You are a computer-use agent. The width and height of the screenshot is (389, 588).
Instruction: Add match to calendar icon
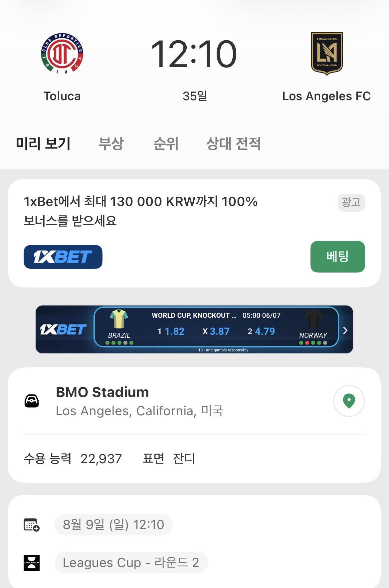click(x=32, y=525)
